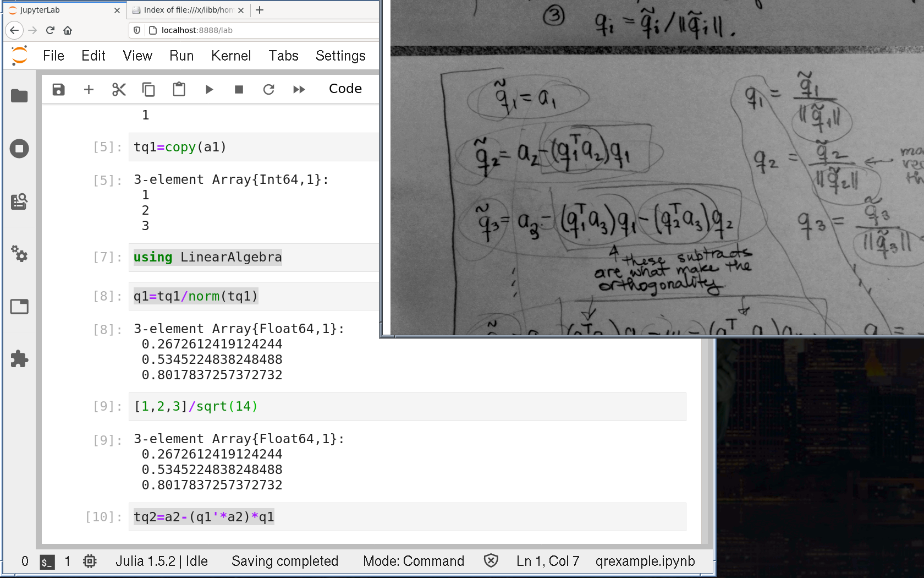Interrupt the kernel with the stop icon
The height and width of the screenshot is (578, 924).
239,89
